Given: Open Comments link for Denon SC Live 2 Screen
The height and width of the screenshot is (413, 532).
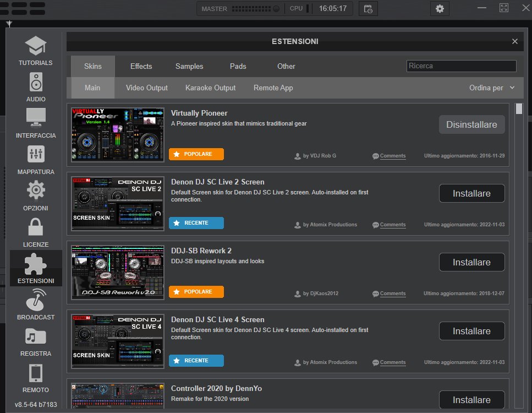Looking at the screenshot, I should (393, 225).
